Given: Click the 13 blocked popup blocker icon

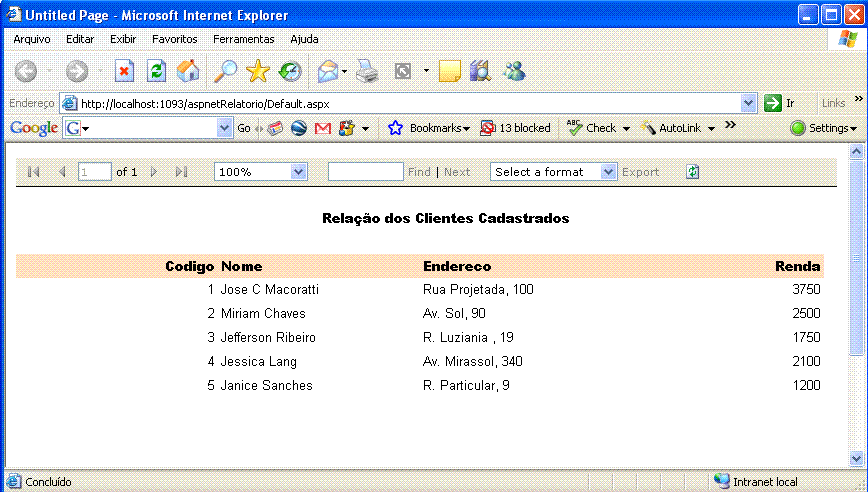Looking at the screenshot, I should point(487,128).
